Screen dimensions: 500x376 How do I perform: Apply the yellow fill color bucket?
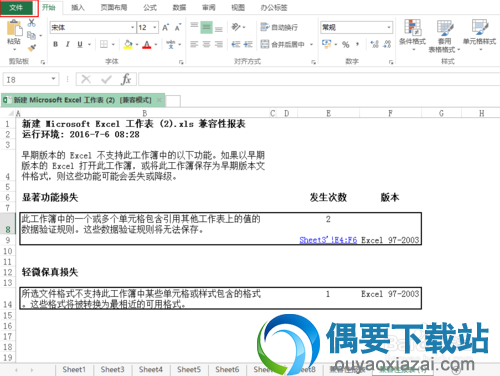tap(128, 44)
